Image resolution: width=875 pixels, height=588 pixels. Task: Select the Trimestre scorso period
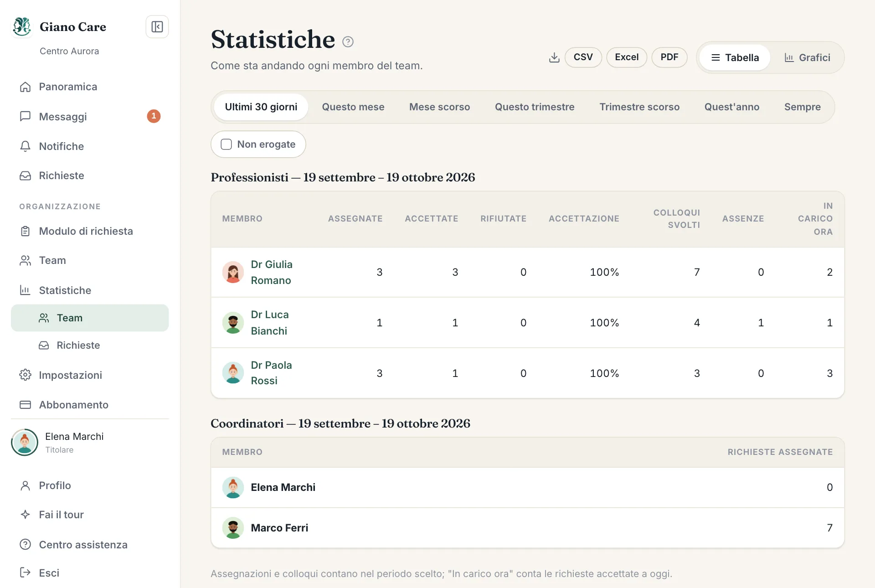pyautogui.click(x=639, y=107)
